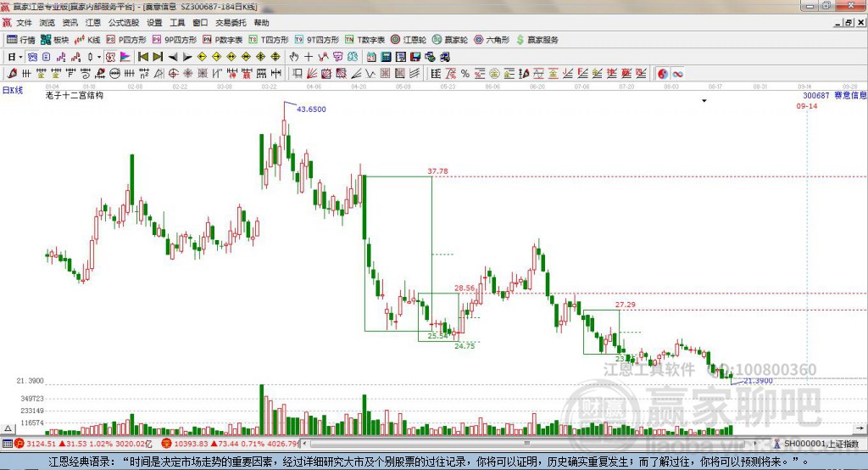Open the 设置 menu

(154, 23)
